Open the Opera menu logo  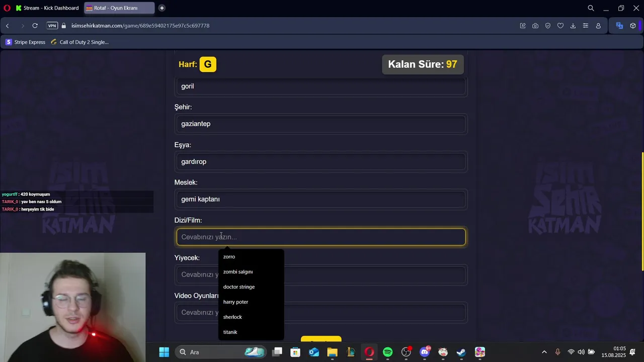coord(7,8)
